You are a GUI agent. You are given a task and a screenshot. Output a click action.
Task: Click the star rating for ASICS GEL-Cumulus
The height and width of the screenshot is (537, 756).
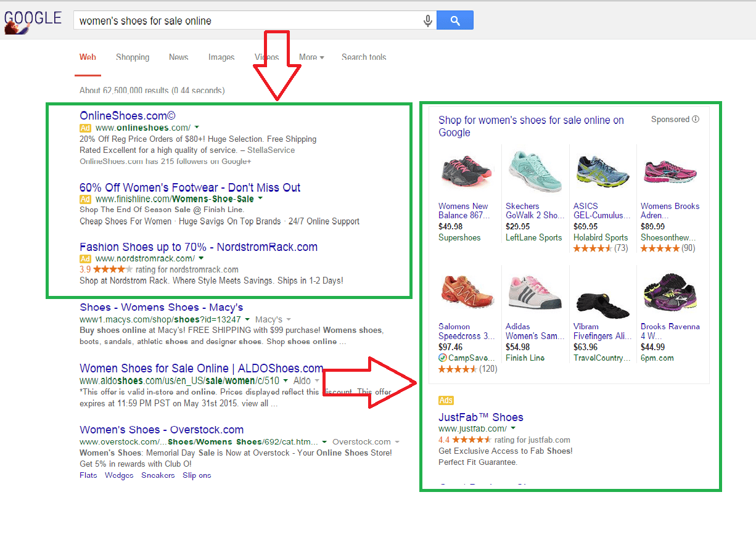[x=594, y=248]
